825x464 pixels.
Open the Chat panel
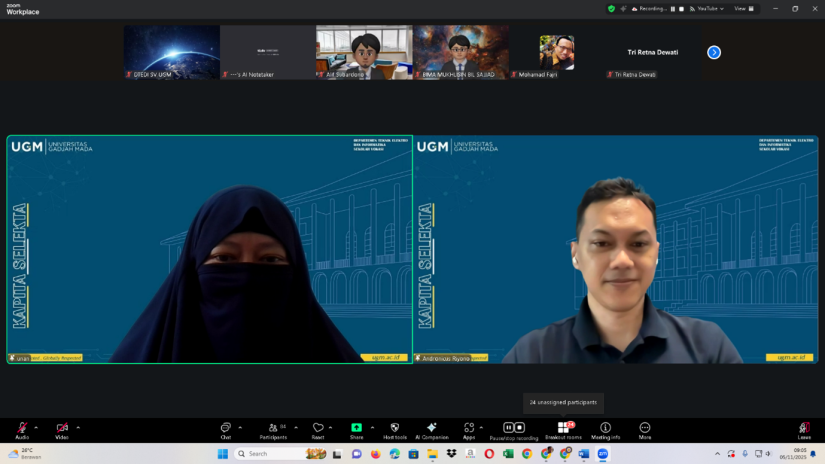[226, 428]
